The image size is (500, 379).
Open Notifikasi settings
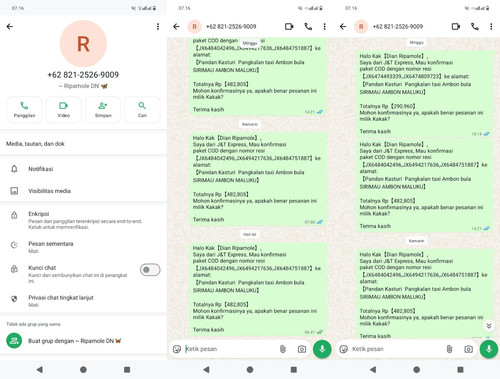coord(83,169)
